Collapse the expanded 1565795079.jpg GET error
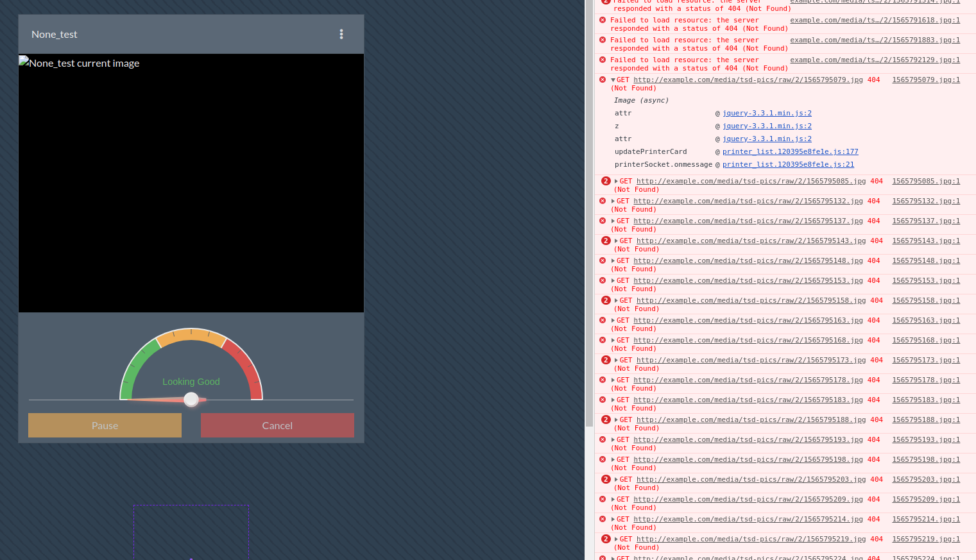976x560 pixels. pyautogui.click(x=613, y=80)
